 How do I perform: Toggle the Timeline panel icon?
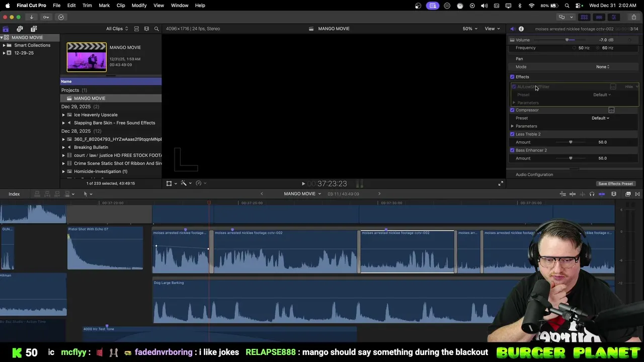(599, 17)
